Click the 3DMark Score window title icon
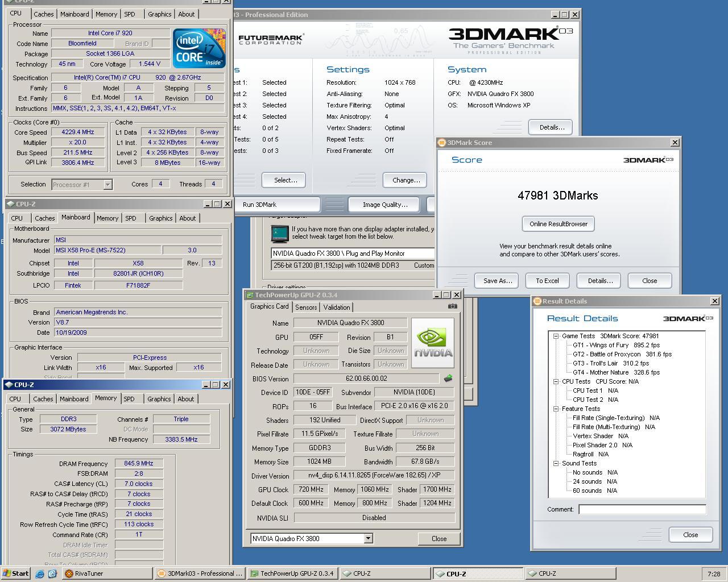This screenshot has height=582, width=728. coord(442,143)
